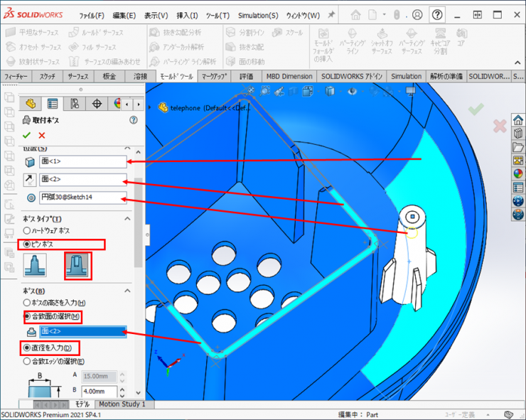Collapse the ボス タイプ section
The width and height of the screenshot is (526, 420).
click(x=129, y=219)
